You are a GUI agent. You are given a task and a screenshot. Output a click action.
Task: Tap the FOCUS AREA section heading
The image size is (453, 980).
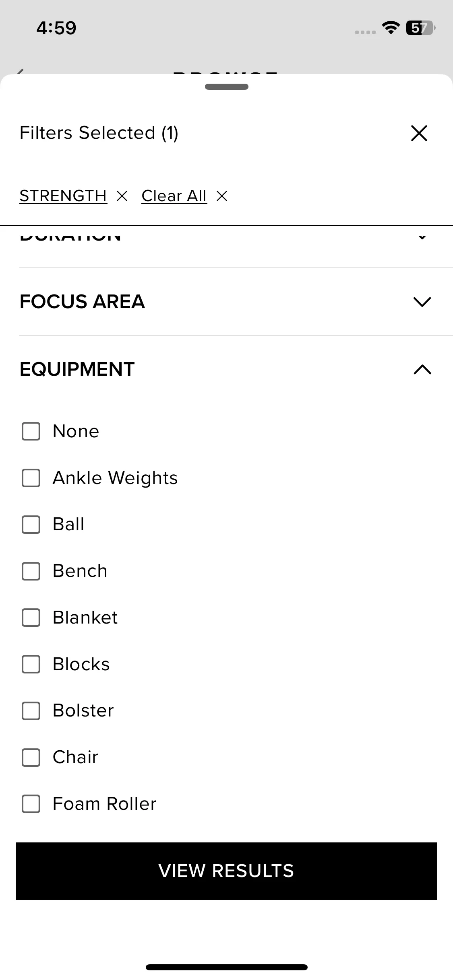[x=82, y=302]
